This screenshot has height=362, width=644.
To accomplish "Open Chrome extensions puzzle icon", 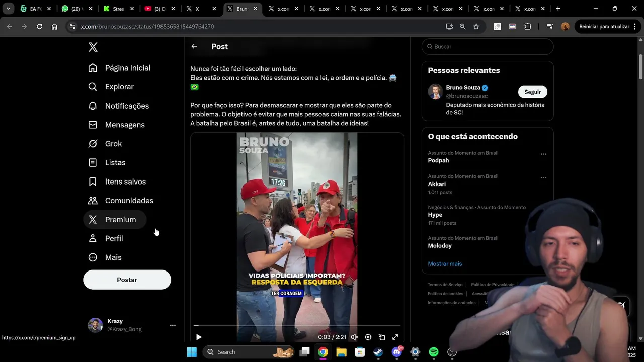I will point(528,26).
